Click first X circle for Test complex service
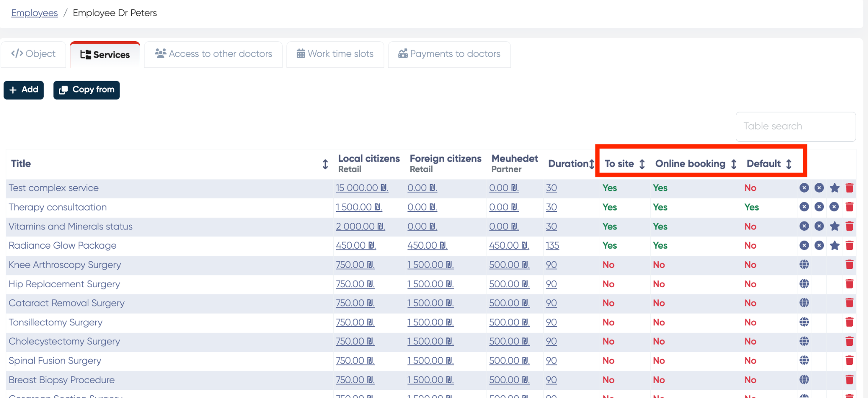 [x=804, y=188]
